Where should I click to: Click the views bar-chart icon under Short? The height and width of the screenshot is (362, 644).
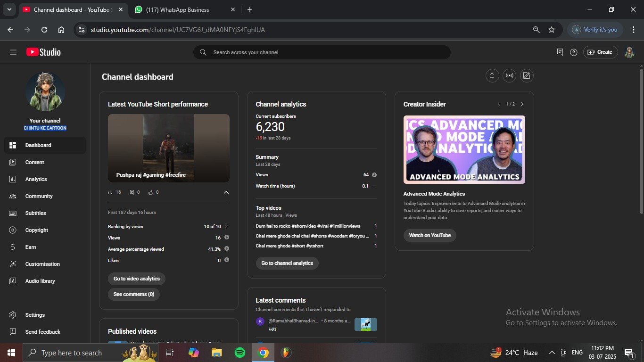point(110,192)
